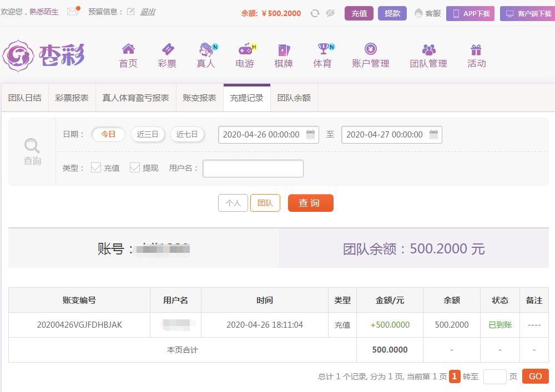Click the orange 查询 button
555x392 pixels.
(x=310, y=203)
